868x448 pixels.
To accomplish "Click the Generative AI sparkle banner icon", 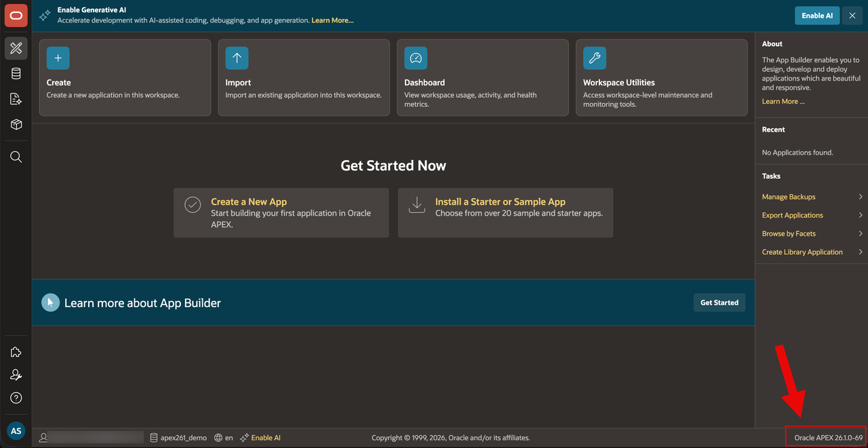I will [45, 15].
